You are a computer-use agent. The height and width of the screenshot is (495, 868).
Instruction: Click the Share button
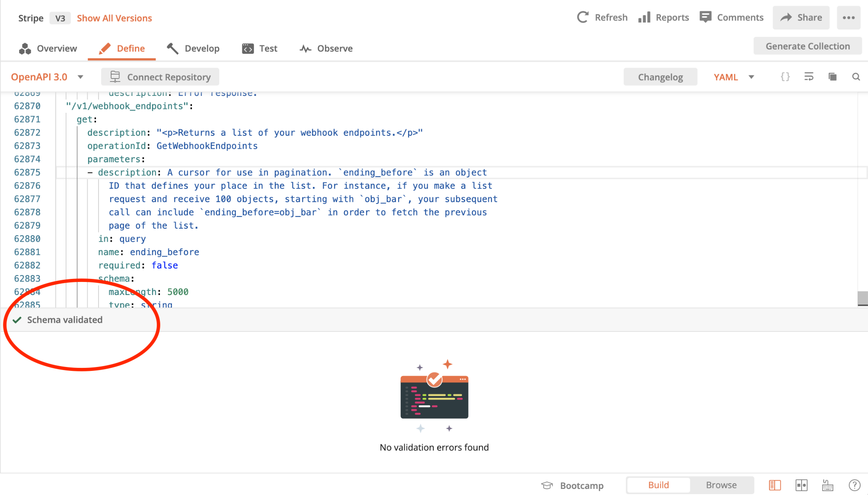click(x=801, y=18)
